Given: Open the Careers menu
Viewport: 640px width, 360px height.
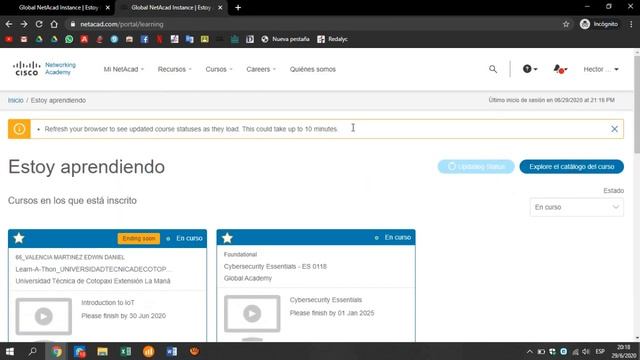Looking at the screenshot, I should click(261, 69).
